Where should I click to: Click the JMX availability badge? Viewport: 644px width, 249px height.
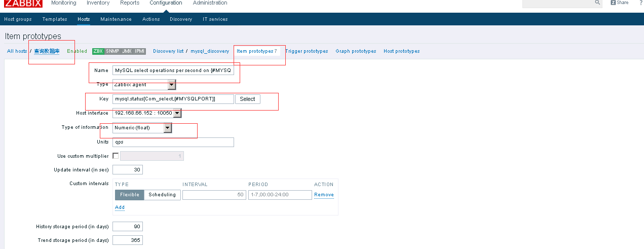[x=127, y=51]
